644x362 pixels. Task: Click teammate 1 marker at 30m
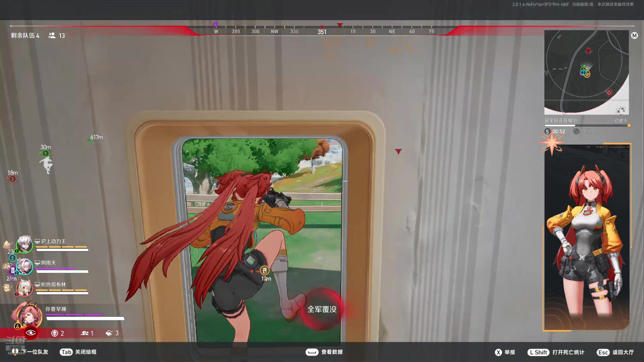45,154
